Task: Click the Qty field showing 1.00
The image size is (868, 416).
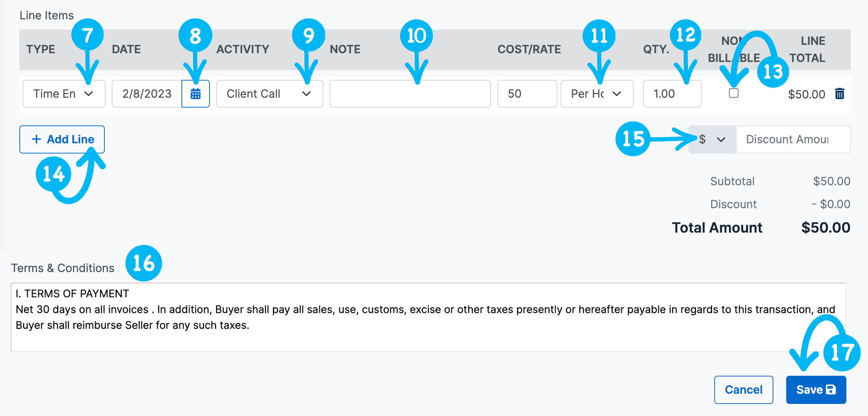Action: pos(672,94)
